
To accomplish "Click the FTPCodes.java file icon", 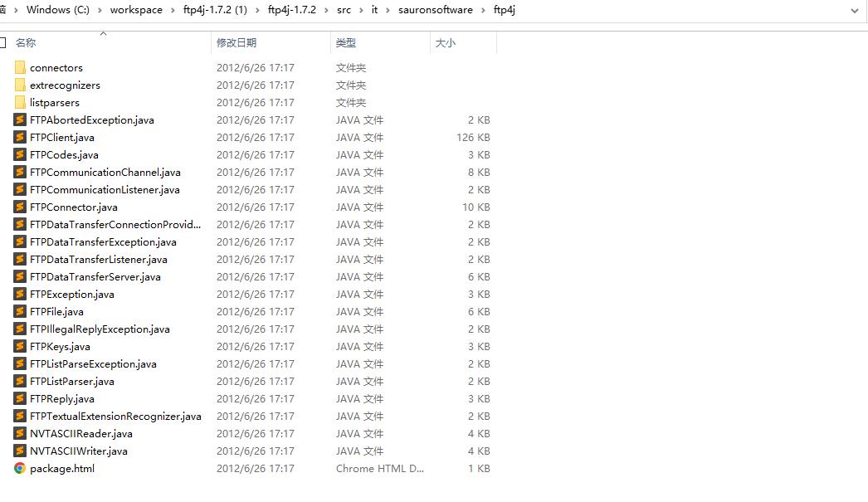I will [x=20, y=154].
